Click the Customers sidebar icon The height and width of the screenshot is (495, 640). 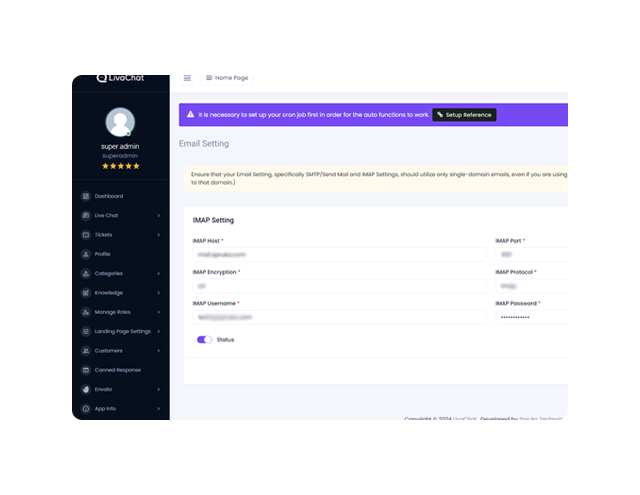[86, 351]
